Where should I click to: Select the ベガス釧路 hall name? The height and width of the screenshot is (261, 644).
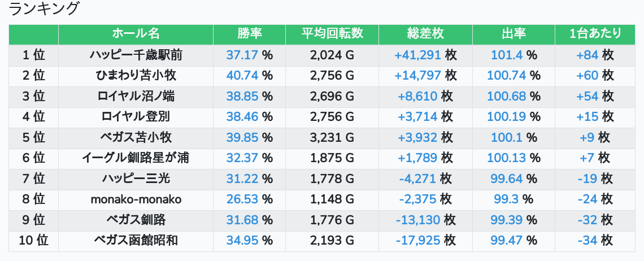point(136,220)
